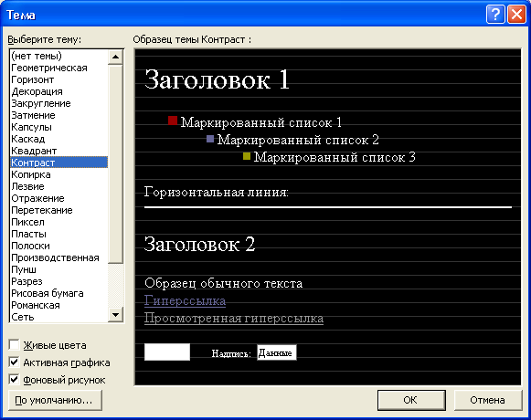Click the OK button

[411, 400]
